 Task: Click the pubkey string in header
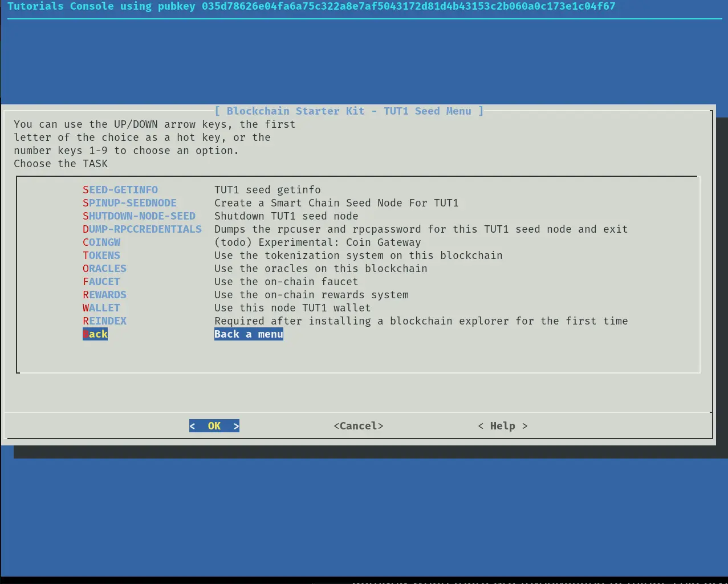[408, 6]
